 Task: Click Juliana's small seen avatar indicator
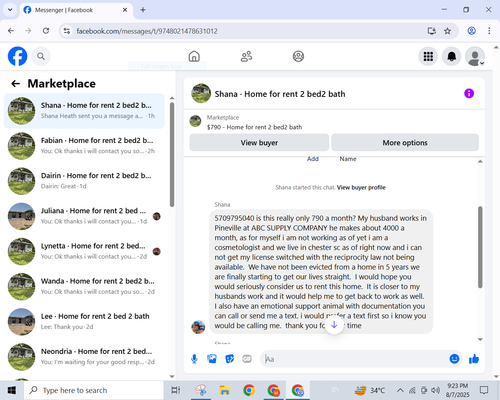click(x=157, y=216)
